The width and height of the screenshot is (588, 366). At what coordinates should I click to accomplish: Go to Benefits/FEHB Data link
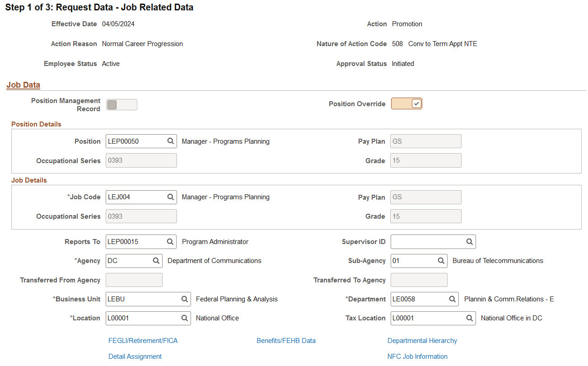286,341
